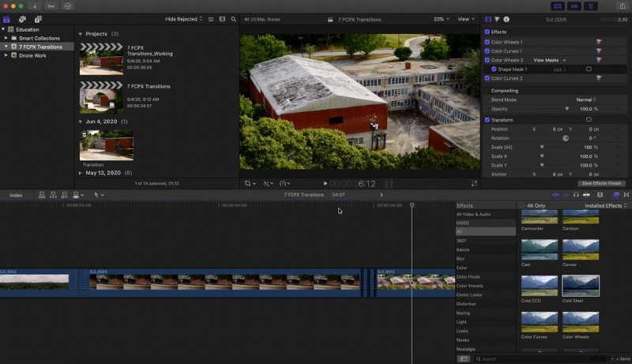Open the View Masks dropdown
Screen dimensions: 632x364
click(550, 60)
